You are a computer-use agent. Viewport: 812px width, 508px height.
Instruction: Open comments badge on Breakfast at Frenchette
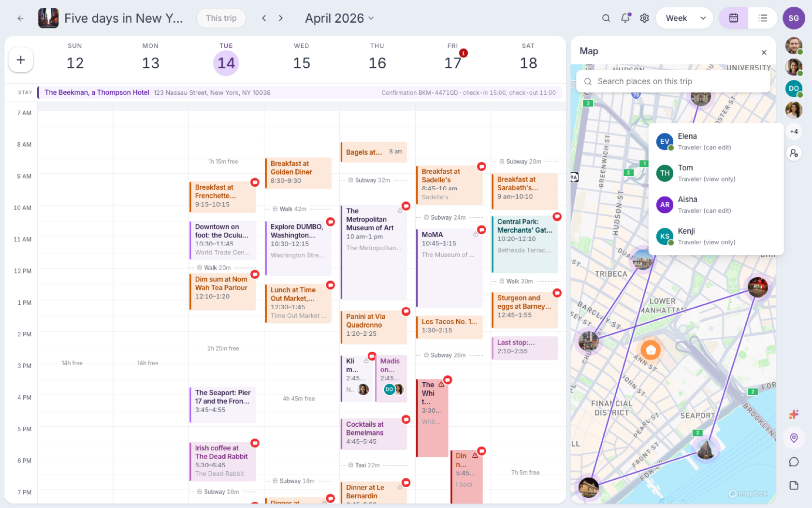point(255,182)
